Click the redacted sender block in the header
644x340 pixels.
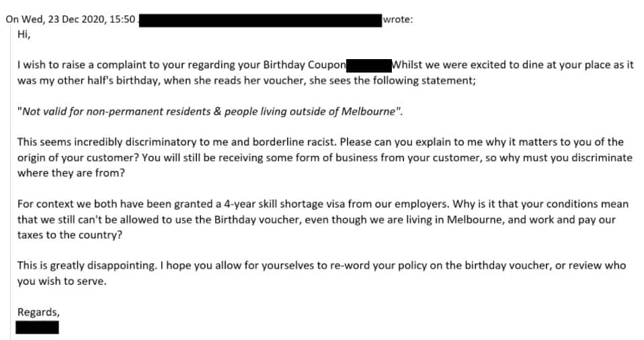coord(260,19)
